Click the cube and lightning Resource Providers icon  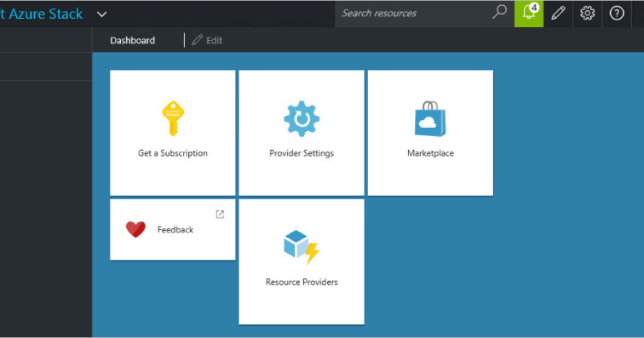(x=301, y=247)
